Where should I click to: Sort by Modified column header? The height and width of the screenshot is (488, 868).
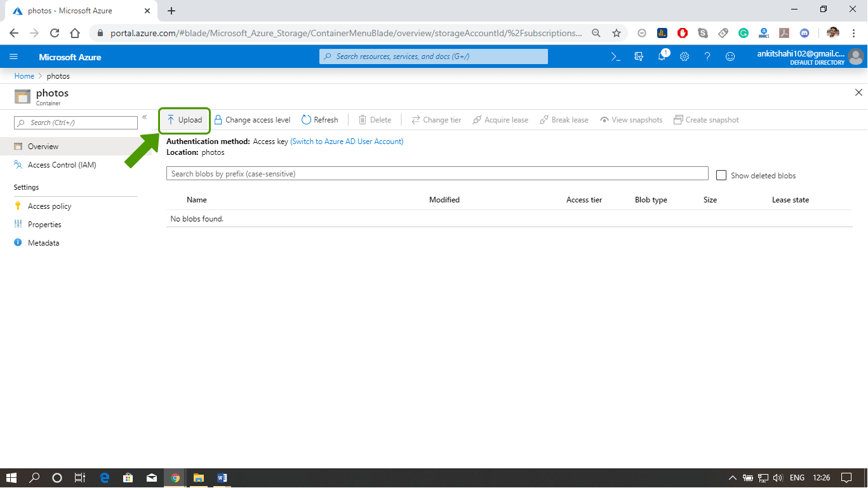click(444, 200)
